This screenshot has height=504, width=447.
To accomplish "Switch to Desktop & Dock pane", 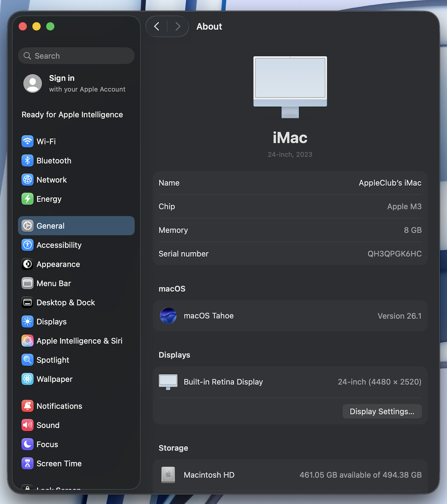I will pos(65,303).
